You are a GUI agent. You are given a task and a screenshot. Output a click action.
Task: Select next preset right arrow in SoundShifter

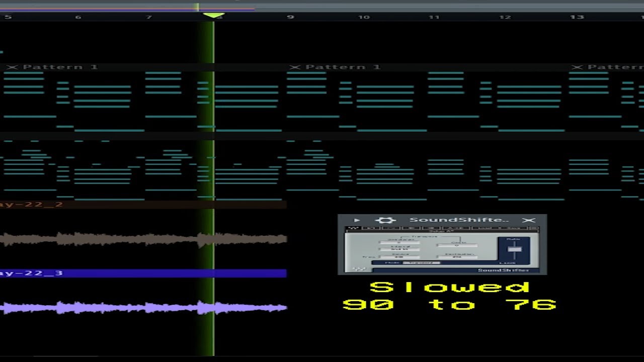pyautogui.click(x=431, y=228)
